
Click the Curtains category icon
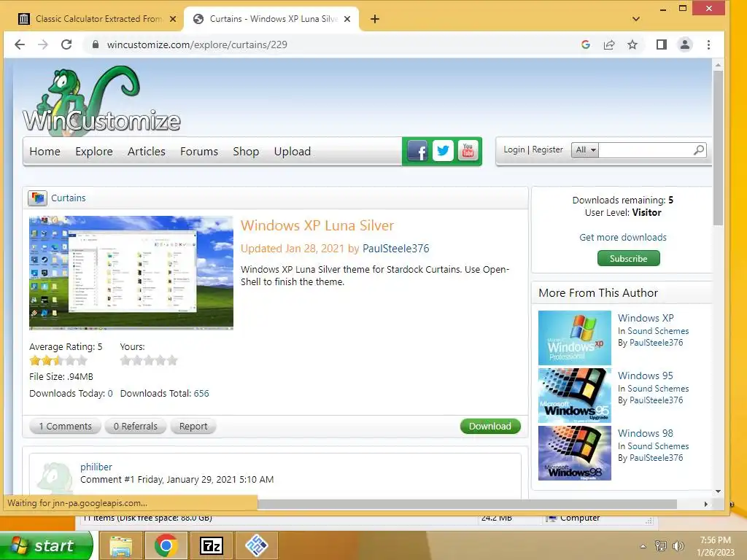click(x=37, y=198)
